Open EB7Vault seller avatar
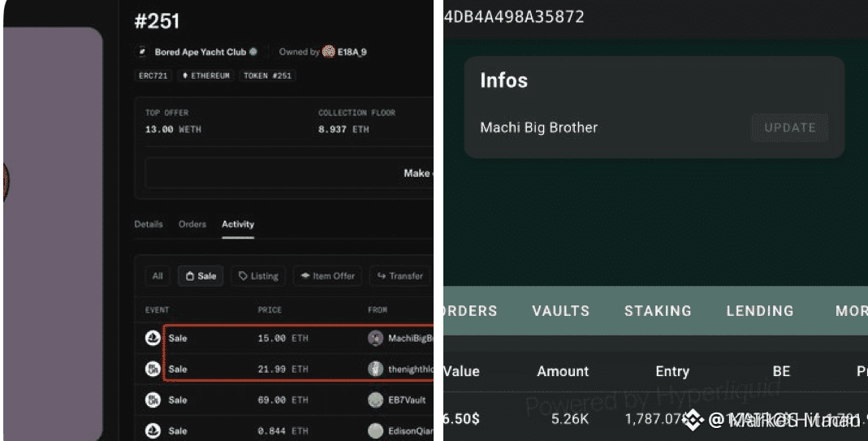 [x=375, y=400]
